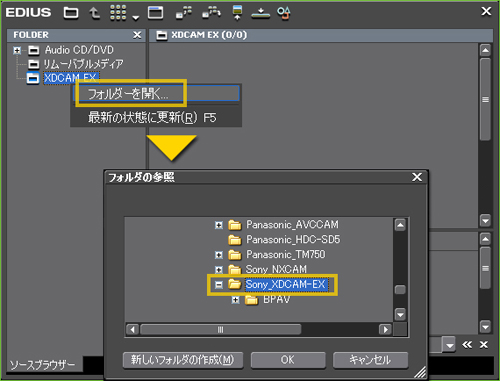500x381 pixels.
Task: Select Audio CD/DVD in folder tree
Action: point(79,50)
